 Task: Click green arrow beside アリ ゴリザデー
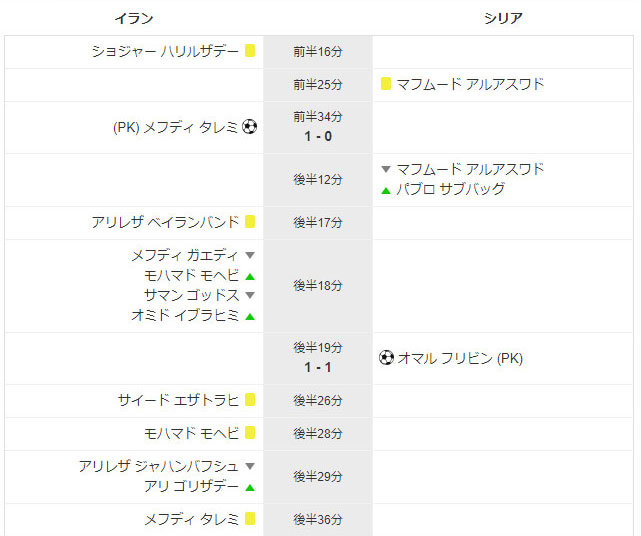[x=250, y=487]
